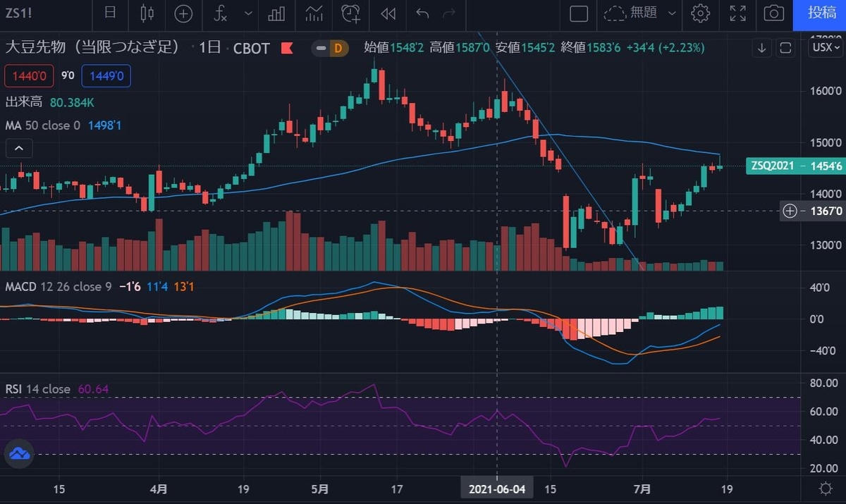Click the sell price 1440'0 button

(27, 76)
